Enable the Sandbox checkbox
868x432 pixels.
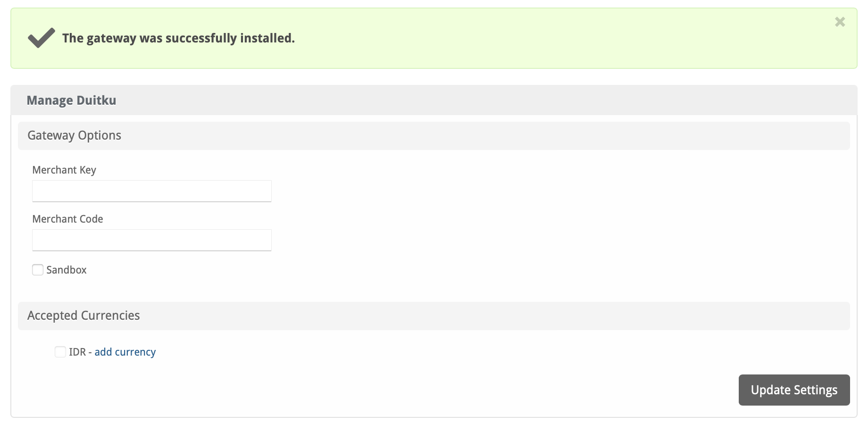point(38,270)
